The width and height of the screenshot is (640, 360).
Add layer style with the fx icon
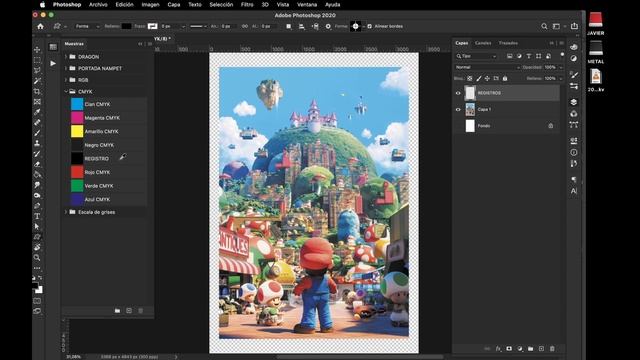(498, 349)
